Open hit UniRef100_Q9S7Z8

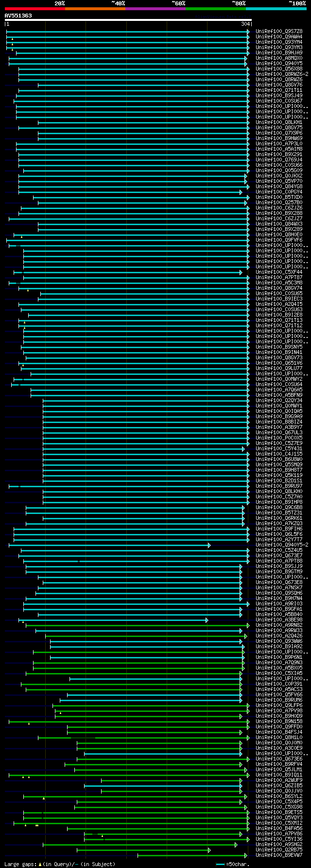point(279,31)
